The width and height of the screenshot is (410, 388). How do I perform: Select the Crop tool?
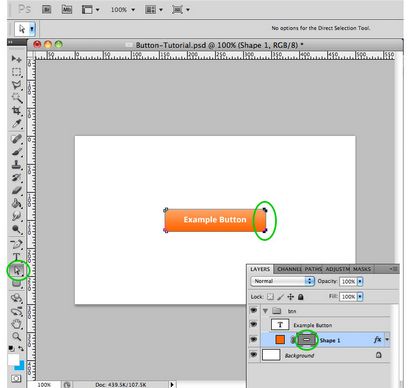16,111
